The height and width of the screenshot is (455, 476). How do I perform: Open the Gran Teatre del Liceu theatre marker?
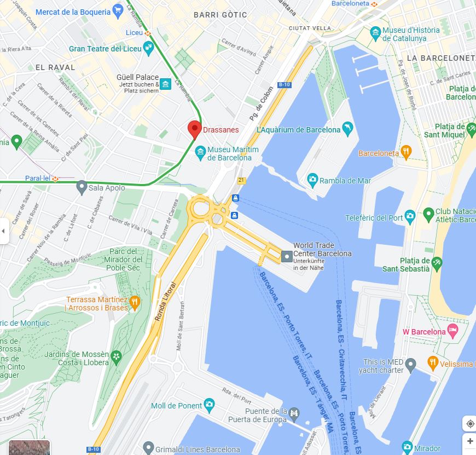coord(148,49)
